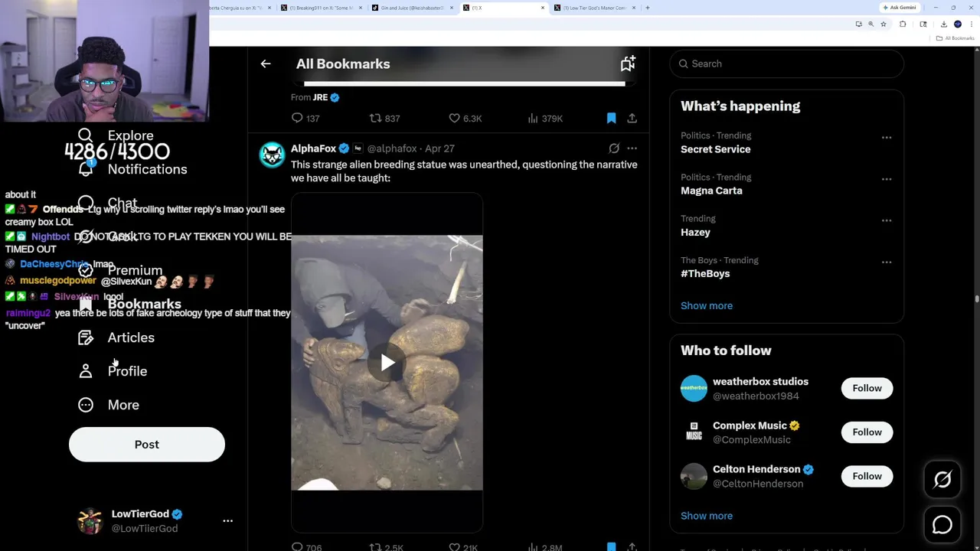Open AlphaFox's profile avatar
This screenshot has height=551, width=980.
coord(272,155)
